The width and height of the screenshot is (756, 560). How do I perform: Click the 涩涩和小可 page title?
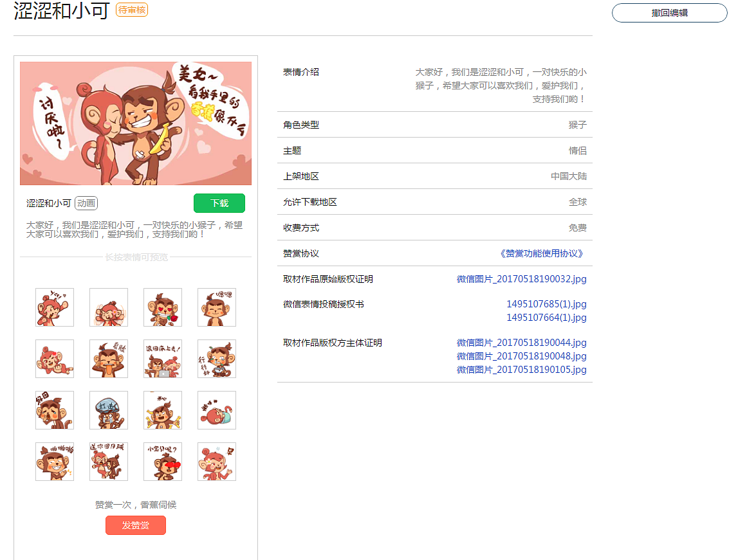coord(62,10)
